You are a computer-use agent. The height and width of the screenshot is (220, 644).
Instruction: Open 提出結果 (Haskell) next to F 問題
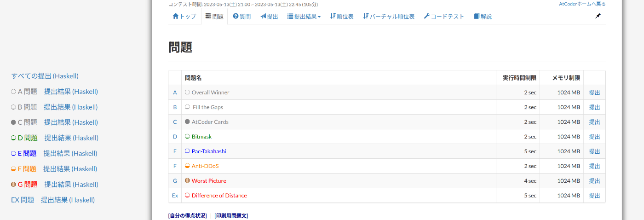coord(71,169)
